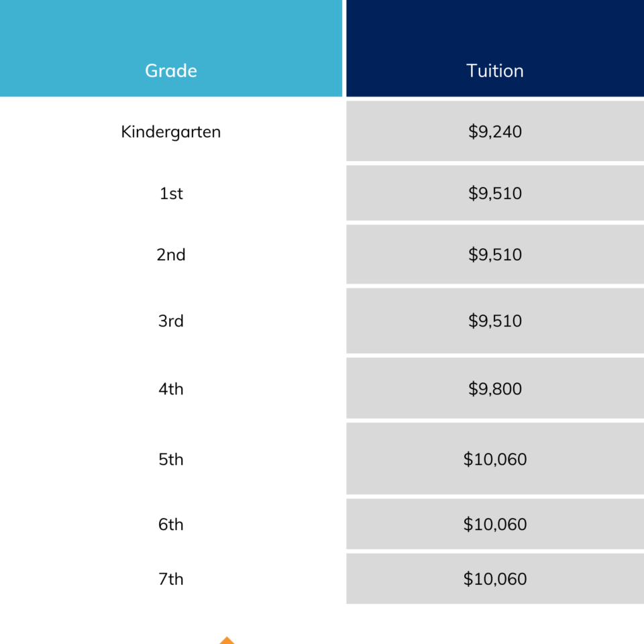This screenshot has width=644, height=644.
Task: Pick the 7th grade $10,060 tuition cell
Action: (x=495, y=579)
